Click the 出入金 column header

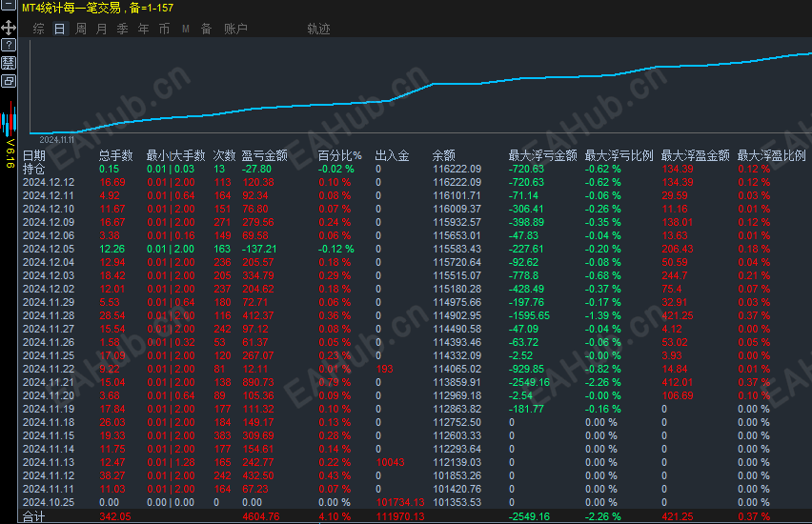(392, 155)
